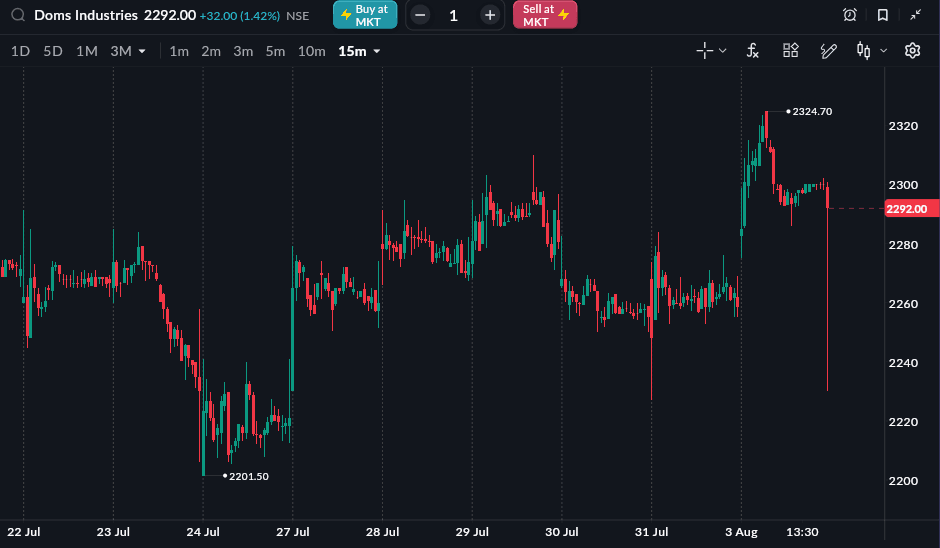The height and width of the screenshot is (548, 940).
Task: Expand the 3M range dropdown arrow
Action: 142,52
